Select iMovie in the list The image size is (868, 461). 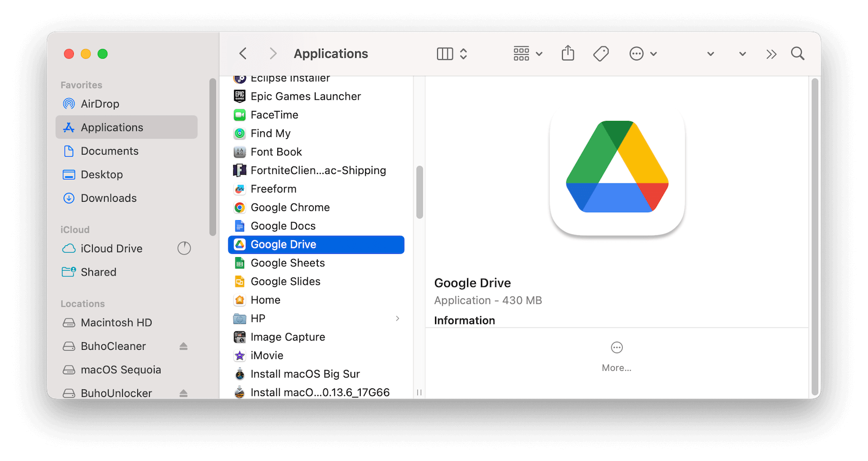(316, 355)
